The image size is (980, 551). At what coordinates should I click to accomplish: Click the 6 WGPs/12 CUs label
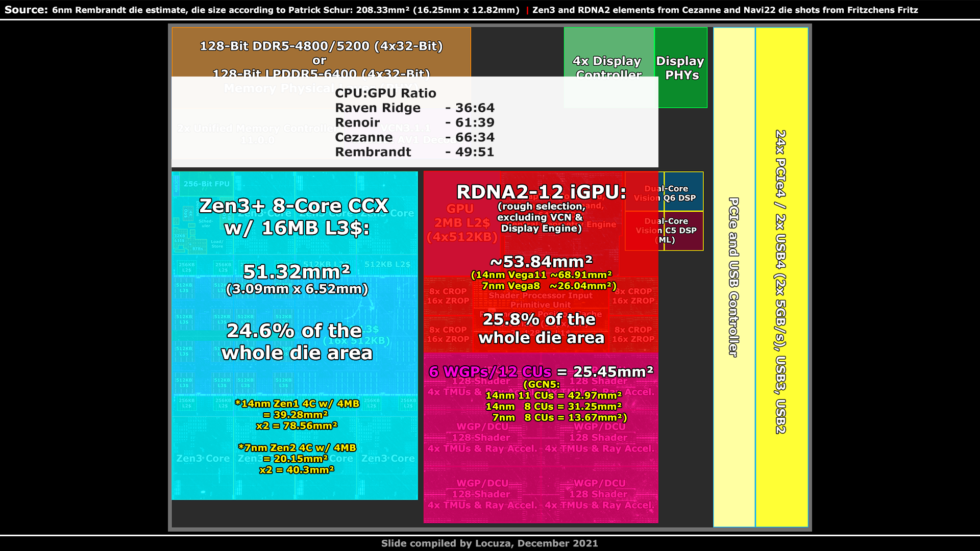(490, 371)
